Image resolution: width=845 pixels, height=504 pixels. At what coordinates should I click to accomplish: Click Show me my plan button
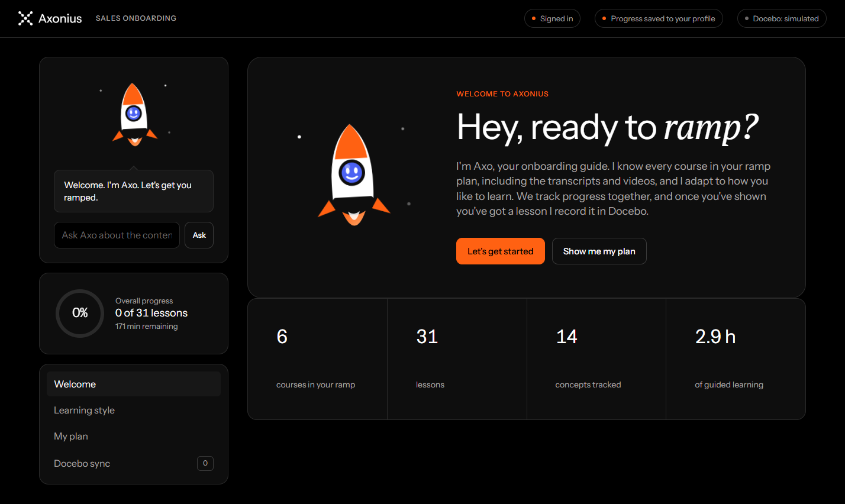pos(599,251)
